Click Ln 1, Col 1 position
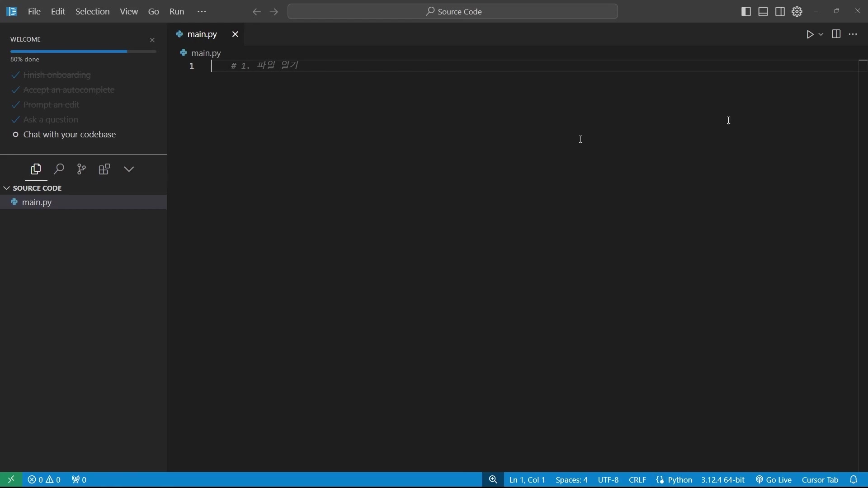Image resolution: width=868 pixels, height=488 pixels. (x=527, y=480)
